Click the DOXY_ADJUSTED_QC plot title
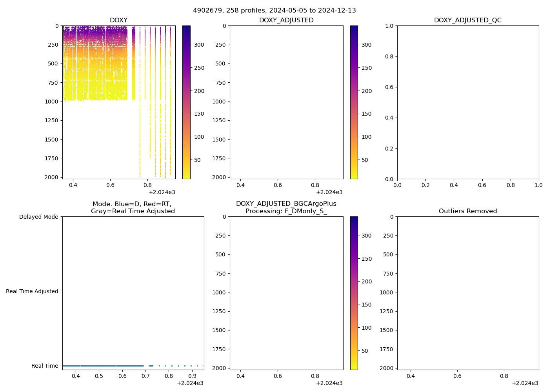The width and height of the screenshot is (549, 392). pyautogui.click(x=467, y=20)
